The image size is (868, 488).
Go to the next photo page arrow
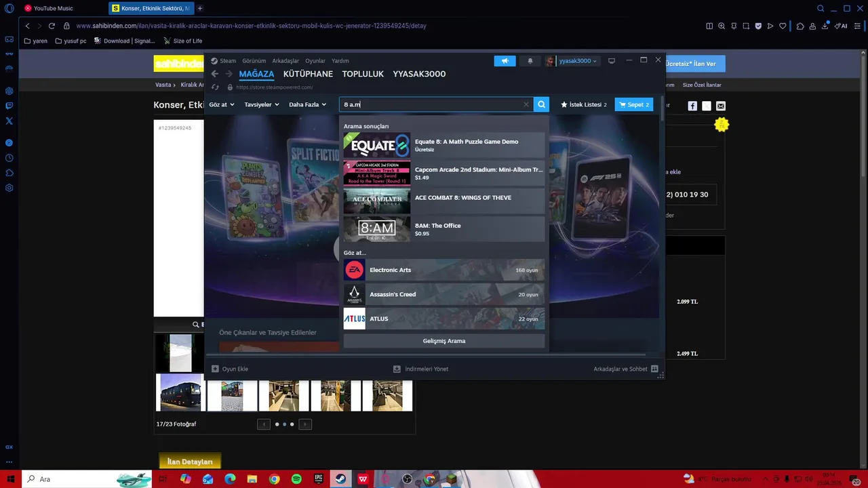tap(305, 424)
